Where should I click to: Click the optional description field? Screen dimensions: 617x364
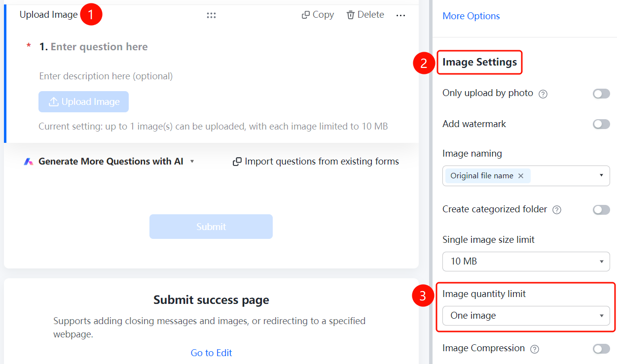coord(106,76)
